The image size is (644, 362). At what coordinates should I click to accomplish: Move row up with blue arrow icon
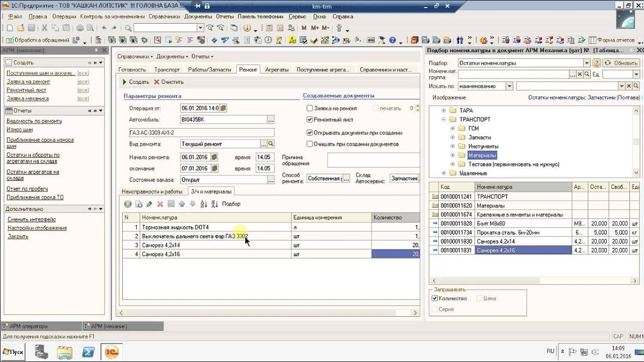[182, 204]
